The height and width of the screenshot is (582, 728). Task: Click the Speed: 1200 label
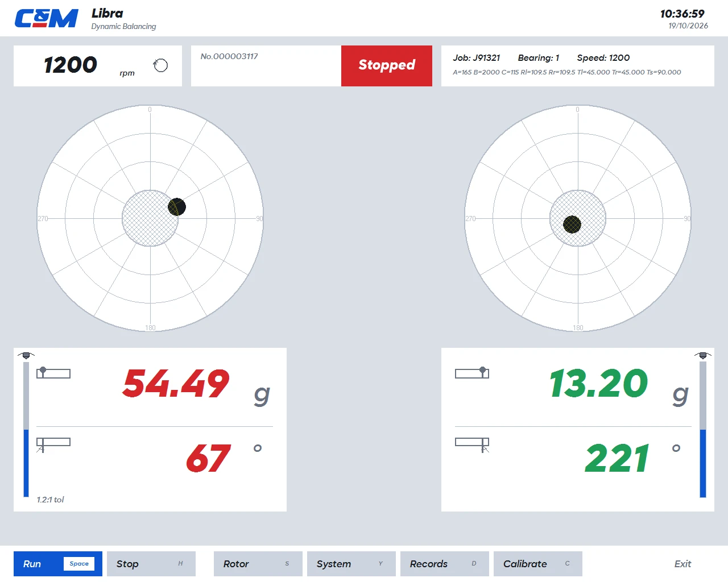point(603,58)
